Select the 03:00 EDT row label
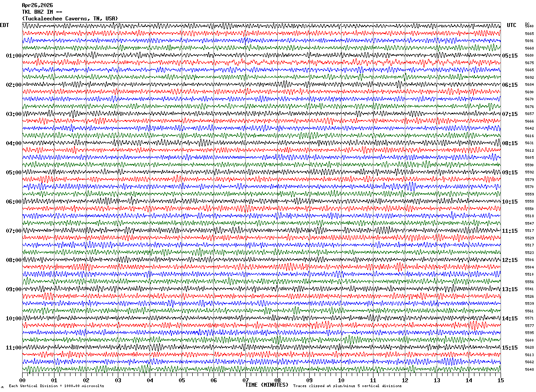This screenshot has height=392, width=536. tap(13, 114)
